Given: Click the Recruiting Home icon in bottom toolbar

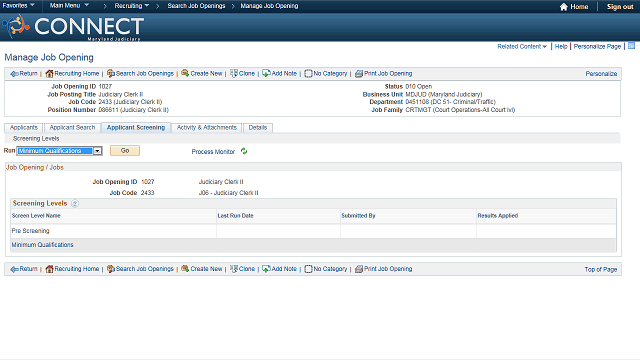Looking at the screenshot, I should tap(49, 269).
